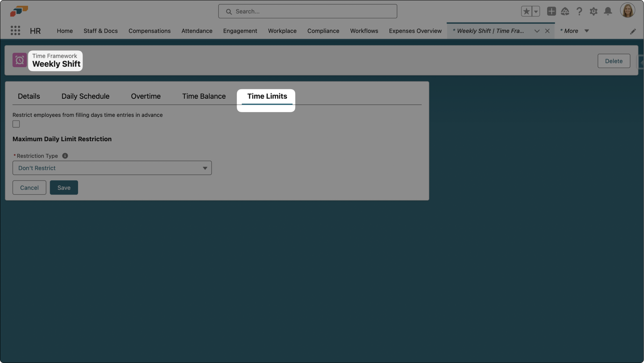The image size is (644, 363).
Task: Open the global actions plus icon
Action: point(551,12)
